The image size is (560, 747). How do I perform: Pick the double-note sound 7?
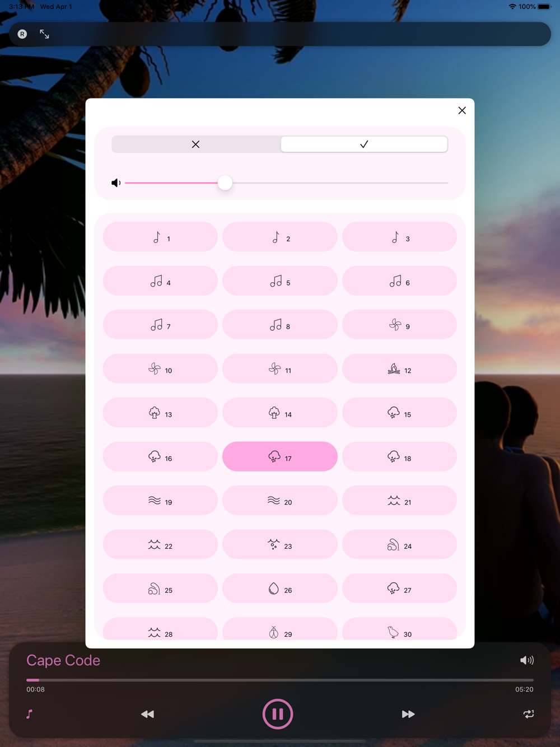(x=160, y=325)
